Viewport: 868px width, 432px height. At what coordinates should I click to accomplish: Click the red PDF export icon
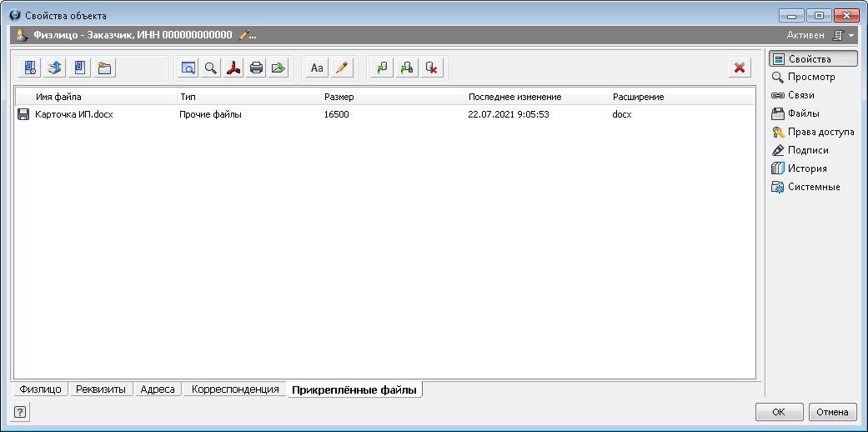pos(234,68)
